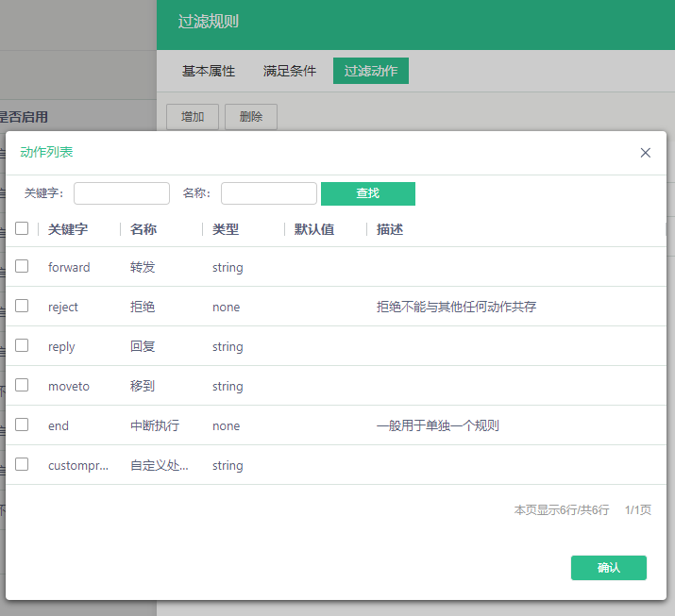Image resolution: width=675 pixels, height=616 pixels.
Task: Click the string type in forward row
Action: click(228, 268)
